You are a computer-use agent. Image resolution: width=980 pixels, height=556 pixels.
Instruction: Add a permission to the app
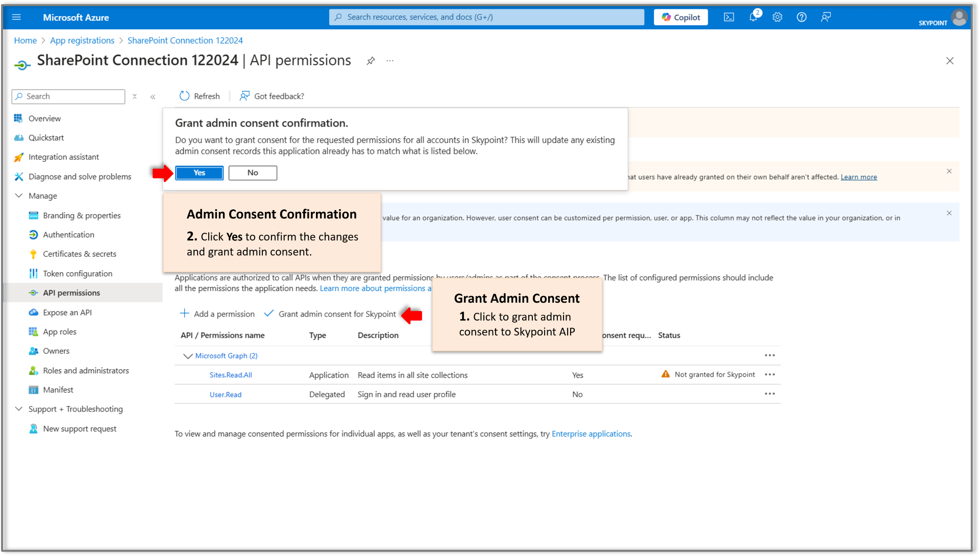(217, 314)
